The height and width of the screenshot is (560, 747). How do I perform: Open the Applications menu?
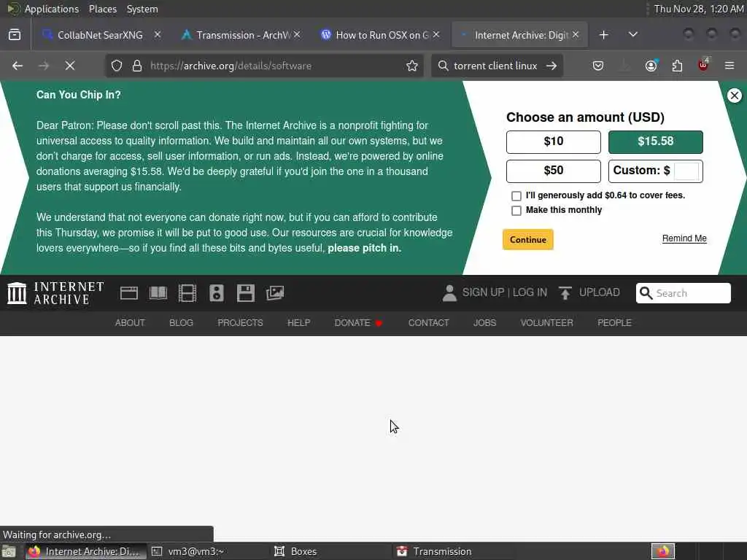tap(52, 9)
